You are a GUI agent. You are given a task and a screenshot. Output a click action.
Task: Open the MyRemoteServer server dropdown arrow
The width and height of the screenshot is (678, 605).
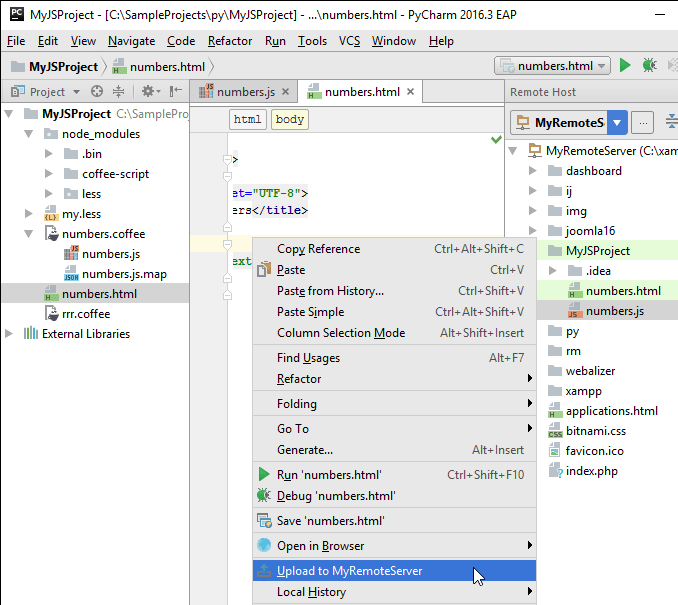[617, 123]
